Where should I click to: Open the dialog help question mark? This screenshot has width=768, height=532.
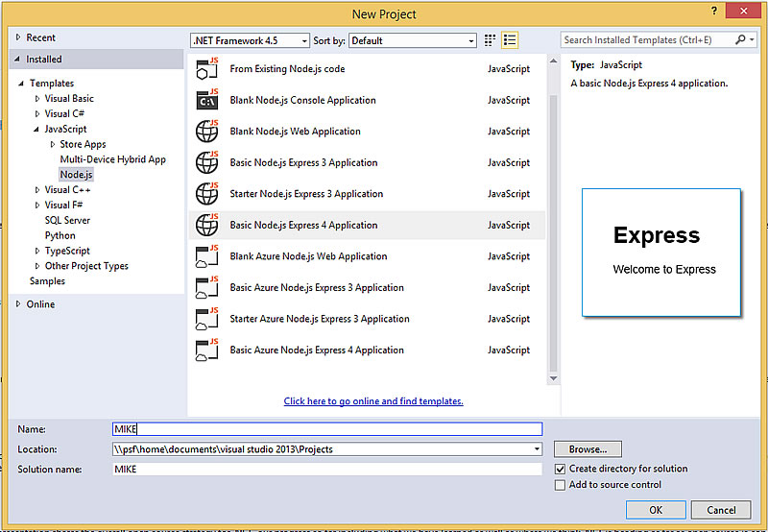tap(714, 11)
